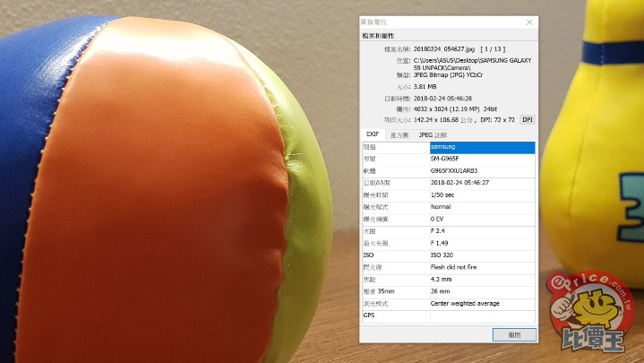644x363 pixels.
Task: Click the 'GPS' row label
Action: pyautogui.click(x=369, y=315)
